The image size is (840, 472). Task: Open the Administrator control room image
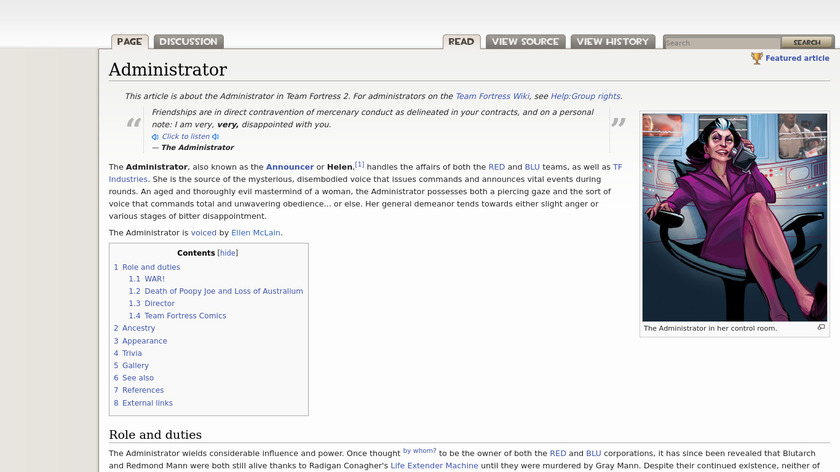pos(734,217)
